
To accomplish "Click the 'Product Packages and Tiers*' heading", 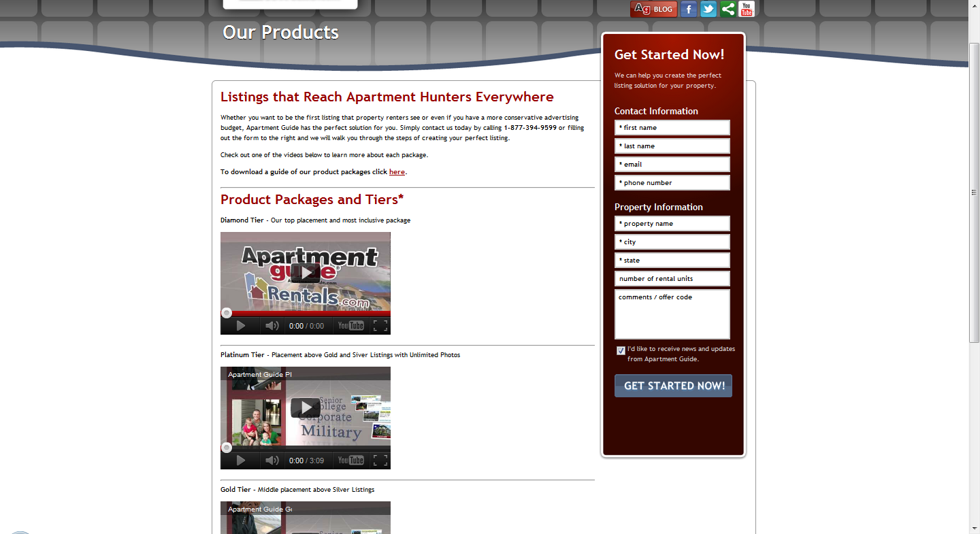I will click(312, 199).
